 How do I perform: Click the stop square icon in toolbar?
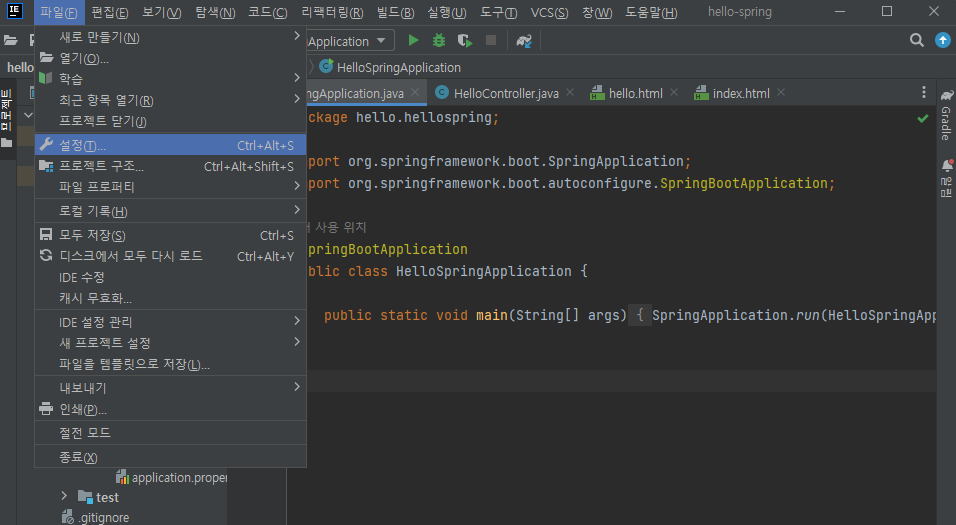[491, 40]
